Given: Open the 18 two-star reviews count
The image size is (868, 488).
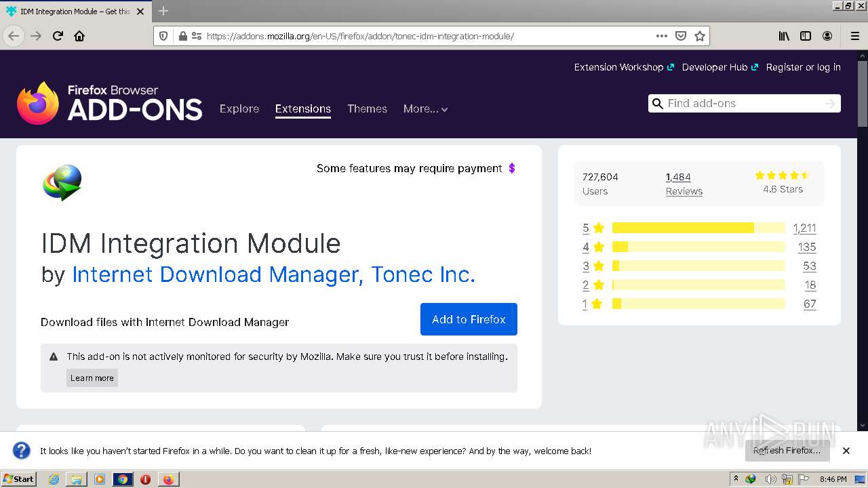Looking at the screenshot, I should 810,285.
